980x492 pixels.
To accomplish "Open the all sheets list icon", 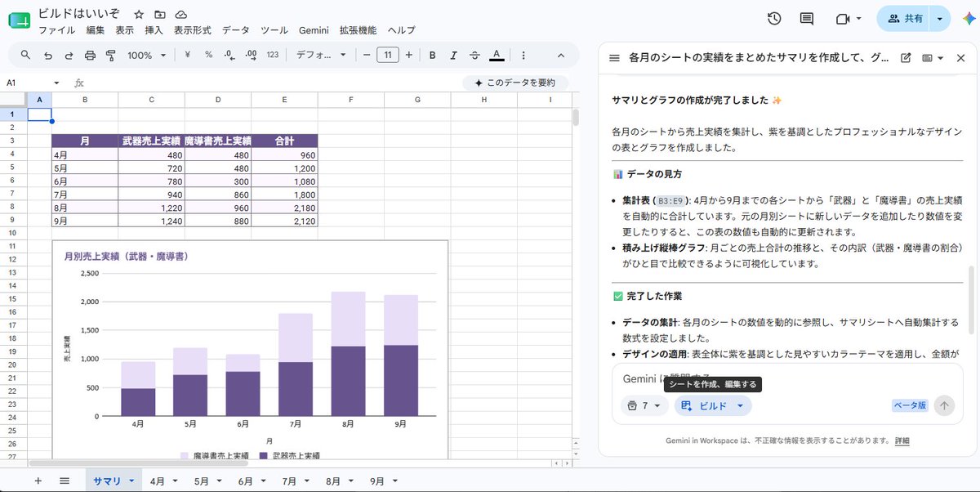I will pyautogui.click(x=65, y=481).
